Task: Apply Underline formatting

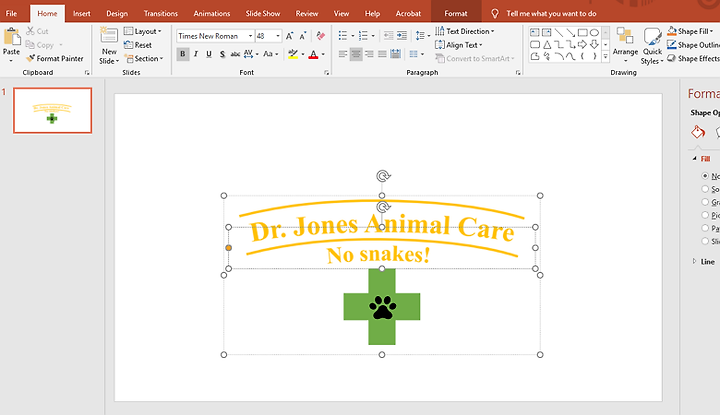Action: 209,54
